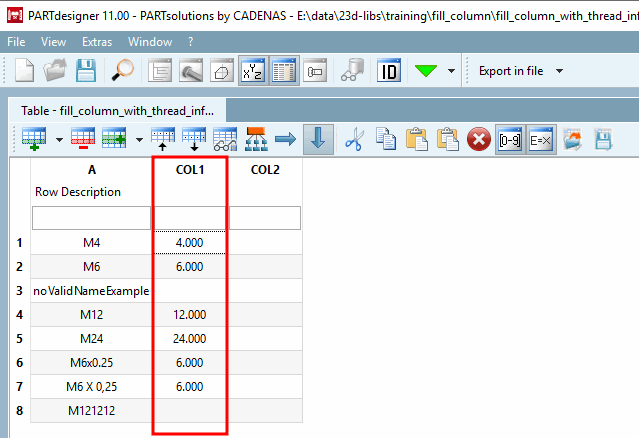The width and height of the screenshot is (639, 438).
Task: Expand the add column dropdown arrow
Action: [x=139, y=140]
